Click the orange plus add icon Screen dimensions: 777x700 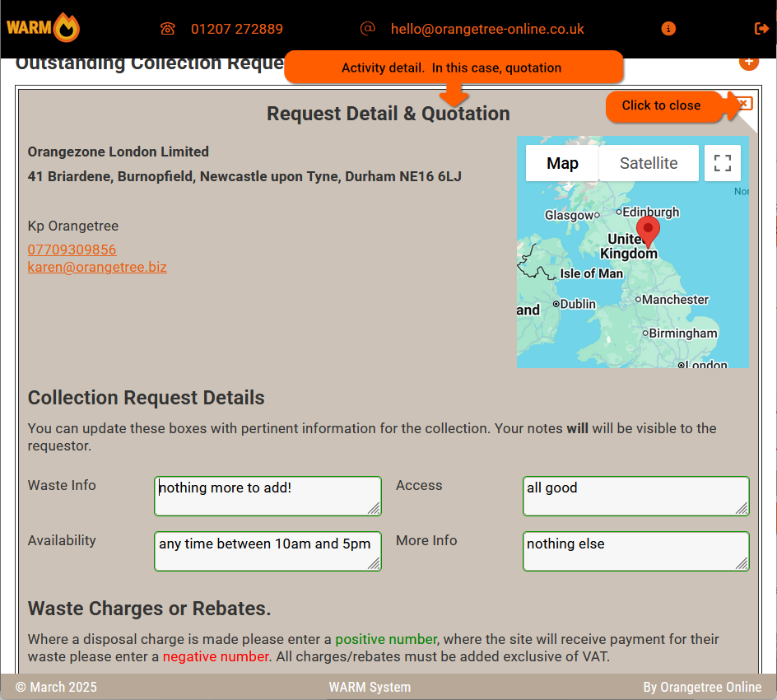click(748, 62)
